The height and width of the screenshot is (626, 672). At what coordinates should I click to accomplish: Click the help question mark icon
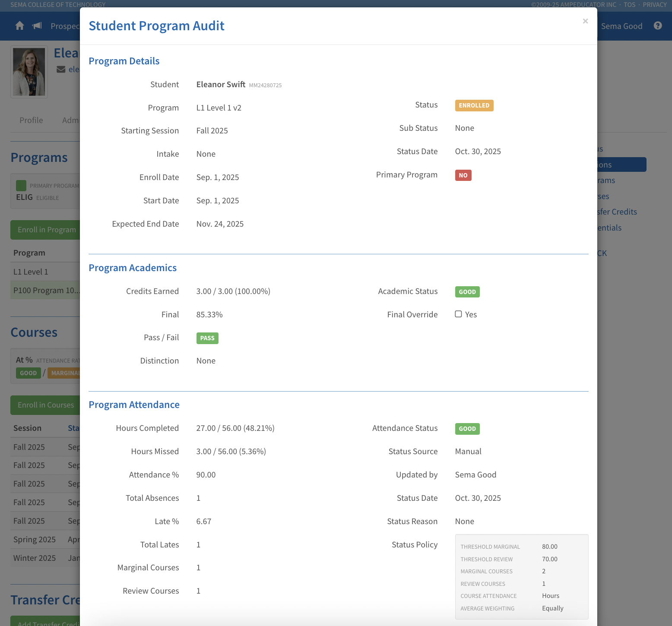(657, 26)
